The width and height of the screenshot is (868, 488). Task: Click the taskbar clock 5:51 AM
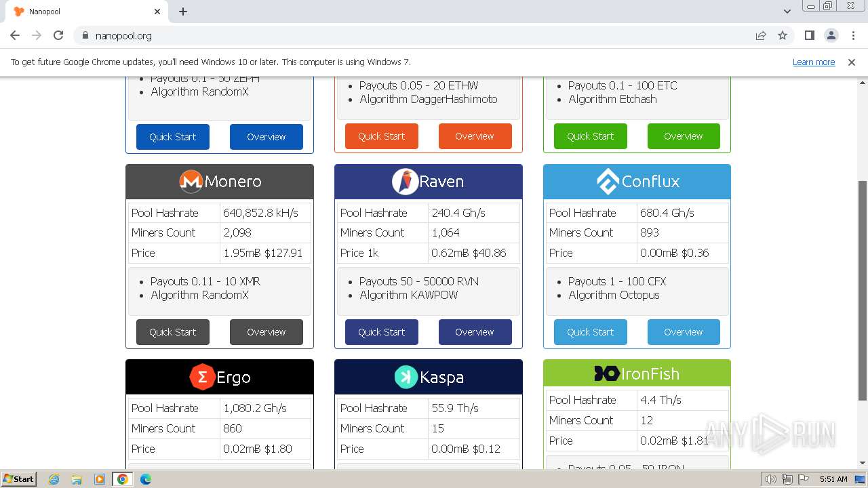coord(833,479)
